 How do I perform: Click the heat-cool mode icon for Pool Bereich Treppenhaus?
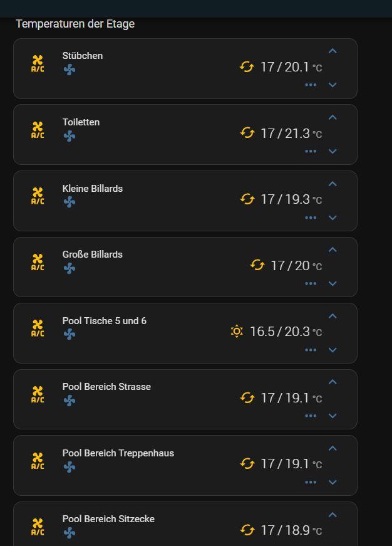(x=247, y=464)
